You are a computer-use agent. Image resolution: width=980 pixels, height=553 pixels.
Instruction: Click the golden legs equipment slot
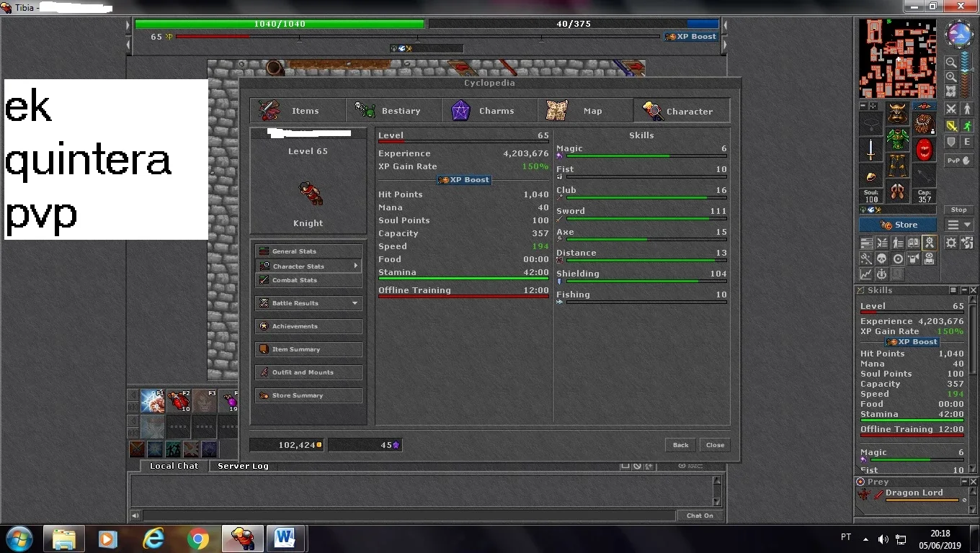click(x=897, y=165)
